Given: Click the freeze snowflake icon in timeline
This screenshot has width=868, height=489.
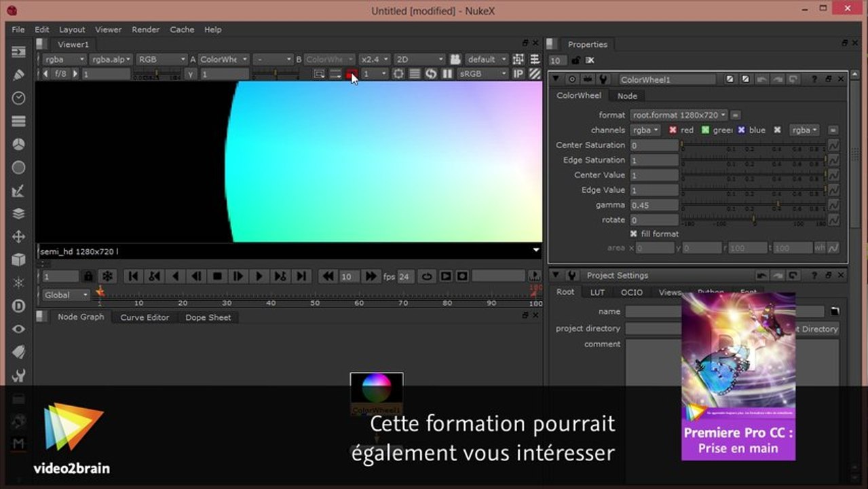Looking at the screenshot, I should [107, 276].
